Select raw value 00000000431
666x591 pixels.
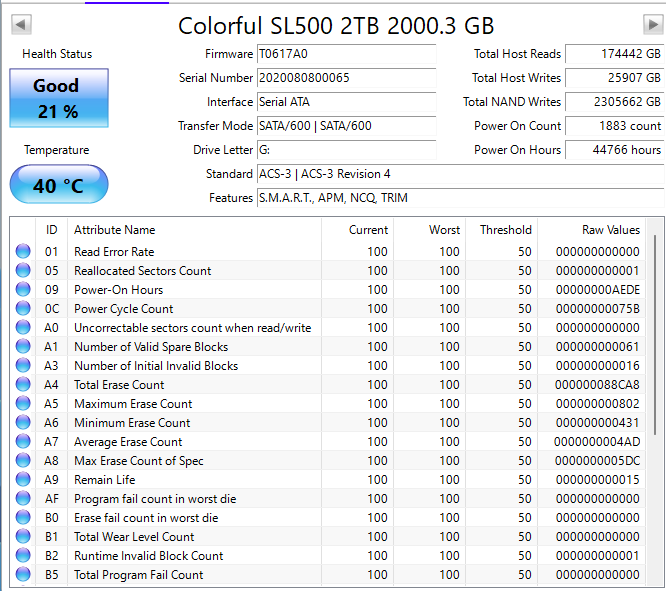pos(597,423)
